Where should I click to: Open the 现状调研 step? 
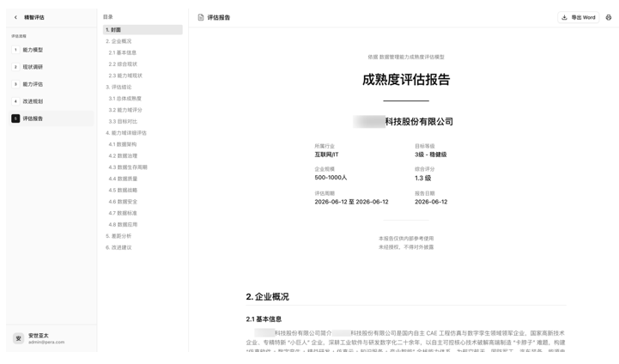tap(52, 67)
